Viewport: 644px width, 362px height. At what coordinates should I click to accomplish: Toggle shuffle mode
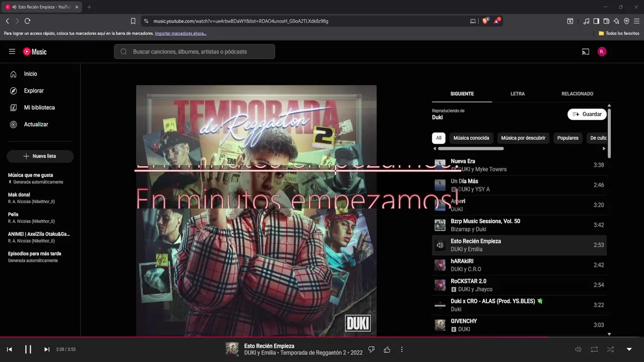pos(610,349)
